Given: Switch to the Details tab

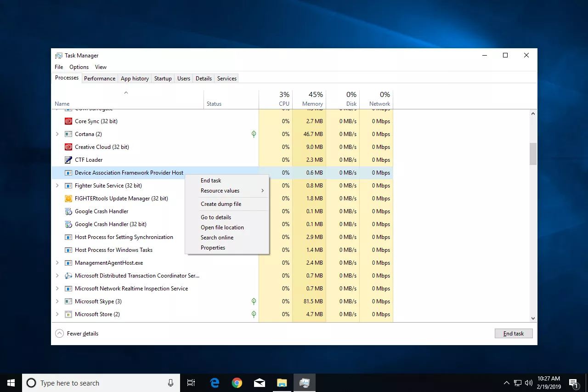Looking at the screenshot, I should click(204, 79).
